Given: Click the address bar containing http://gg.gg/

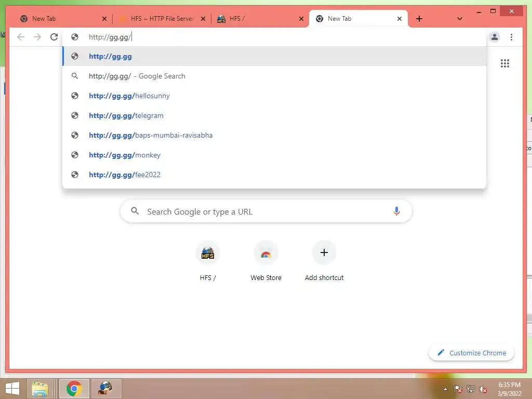Looking at the screenshot, I should coord(274,37).
